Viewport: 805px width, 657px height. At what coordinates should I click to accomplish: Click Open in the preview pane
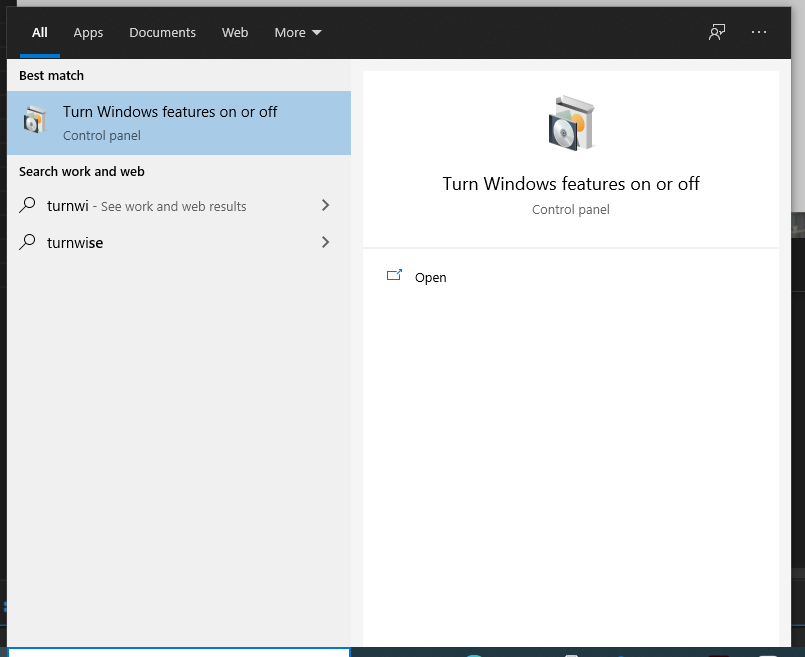430,277
